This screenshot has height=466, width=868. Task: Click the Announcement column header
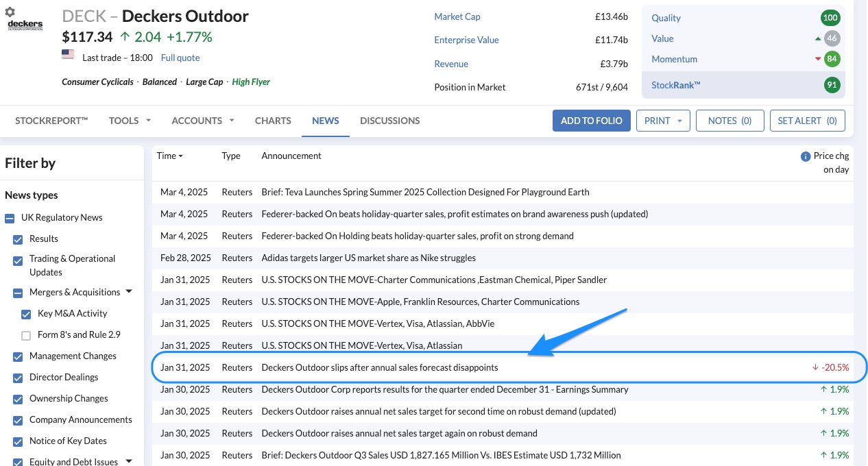point(291,156)
